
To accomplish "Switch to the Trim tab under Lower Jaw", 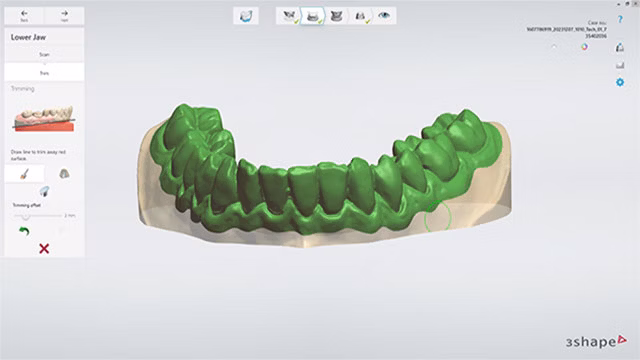I will click(44, 73).
